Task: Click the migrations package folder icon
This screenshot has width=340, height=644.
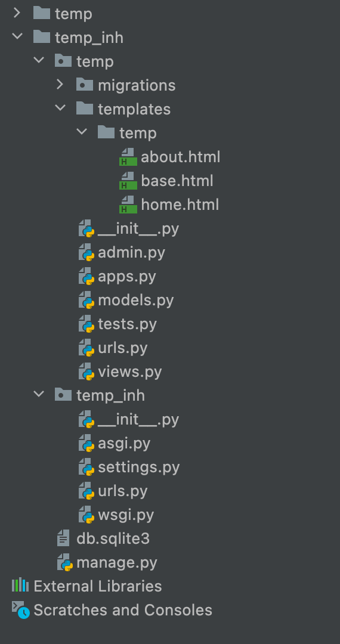Action: 84,85
